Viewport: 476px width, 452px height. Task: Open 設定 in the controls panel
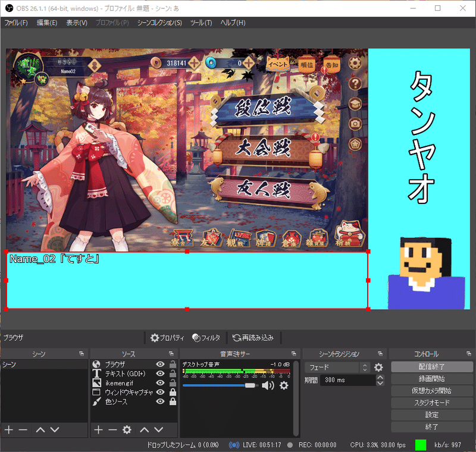432,415
